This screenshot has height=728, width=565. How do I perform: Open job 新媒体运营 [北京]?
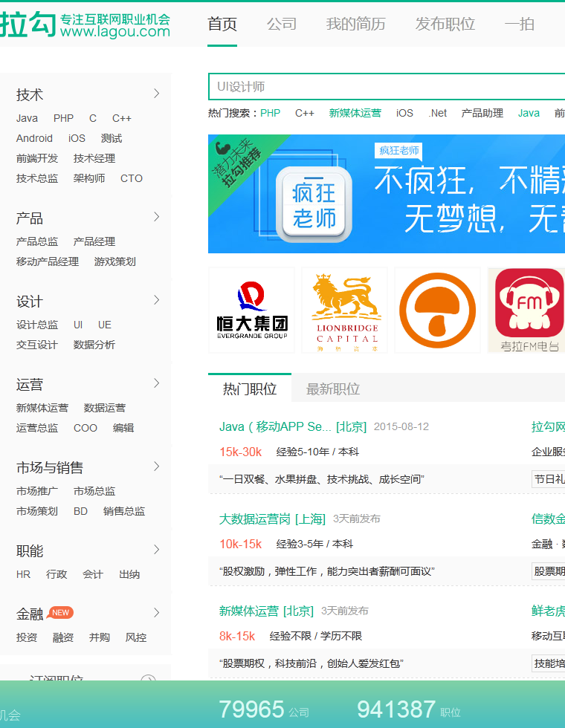pyautogui.click(x=266, y=611)
